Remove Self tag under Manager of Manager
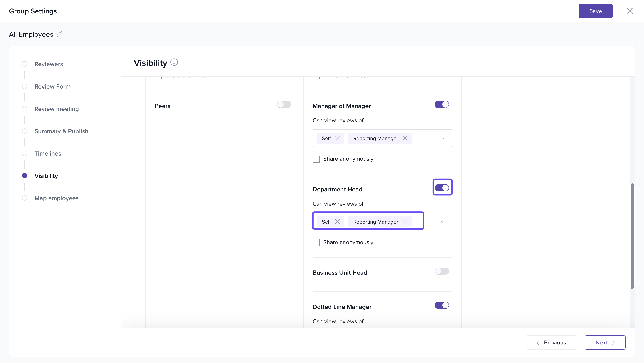The image size is (644, 363). [337, 138]
